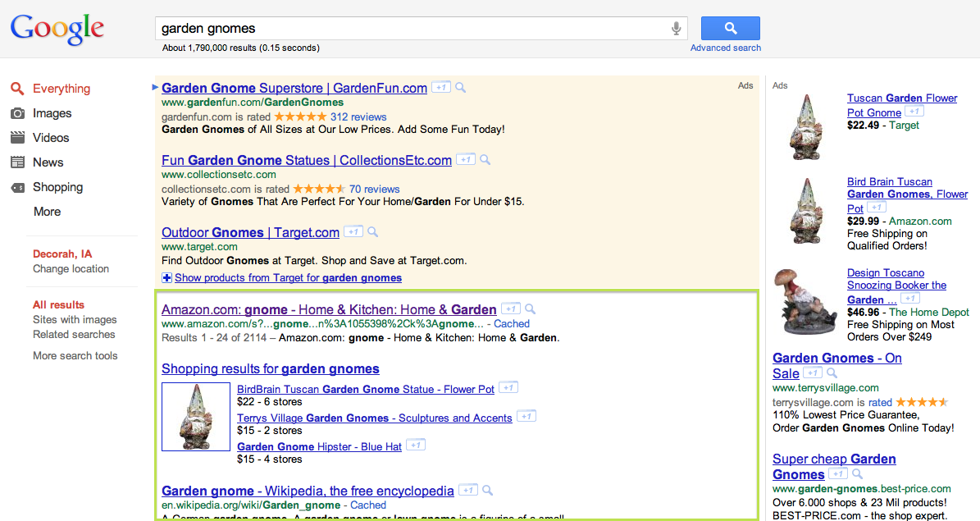
Task: Open More search tools options
Action: (75, 356)
